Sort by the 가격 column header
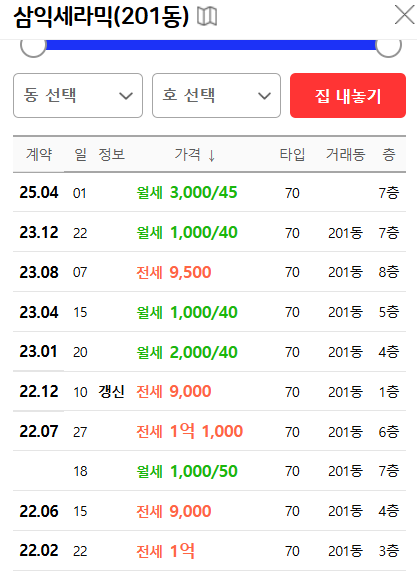Image resolution: width=417 pixels, height=571 pixels. point(194,154)
